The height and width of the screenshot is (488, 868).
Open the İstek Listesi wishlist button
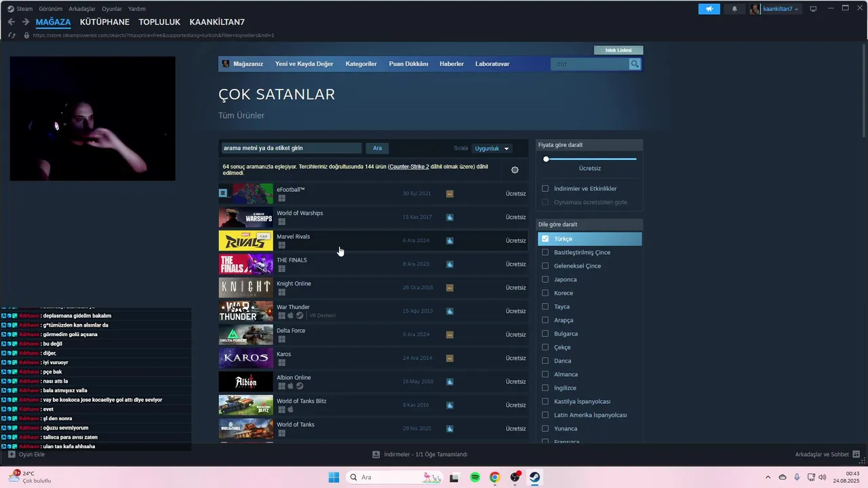(618, 50)
